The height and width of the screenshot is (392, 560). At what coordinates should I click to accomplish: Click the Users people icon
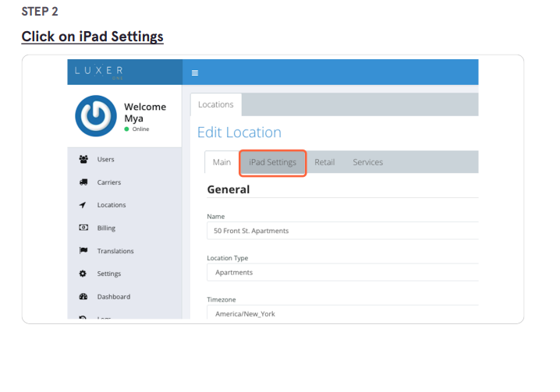pyautogui.click(x=83, y=159)
